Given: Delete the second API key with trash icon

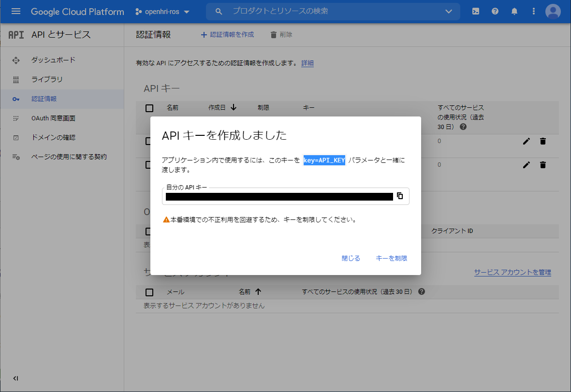Looking at the screenshot, I should pyautogui.click(x=542, y=165).
